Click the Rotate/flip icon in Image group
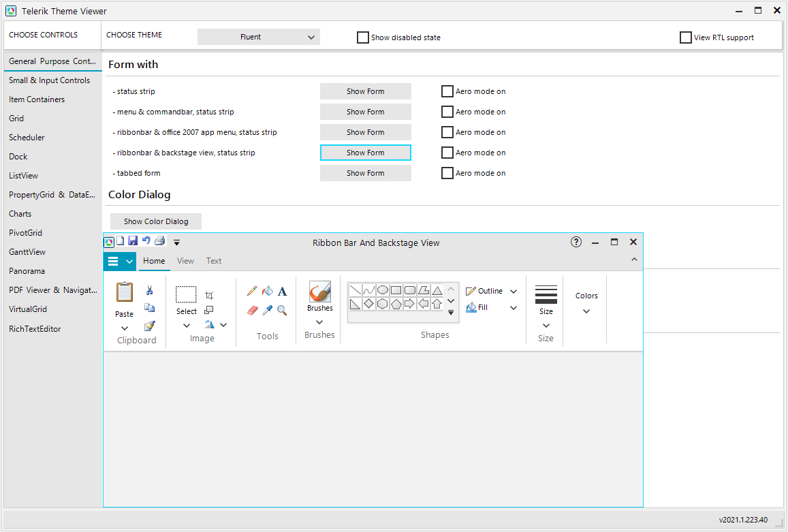Image resolution: width=788 pixels, height=532 pixels. pos(209,325)
